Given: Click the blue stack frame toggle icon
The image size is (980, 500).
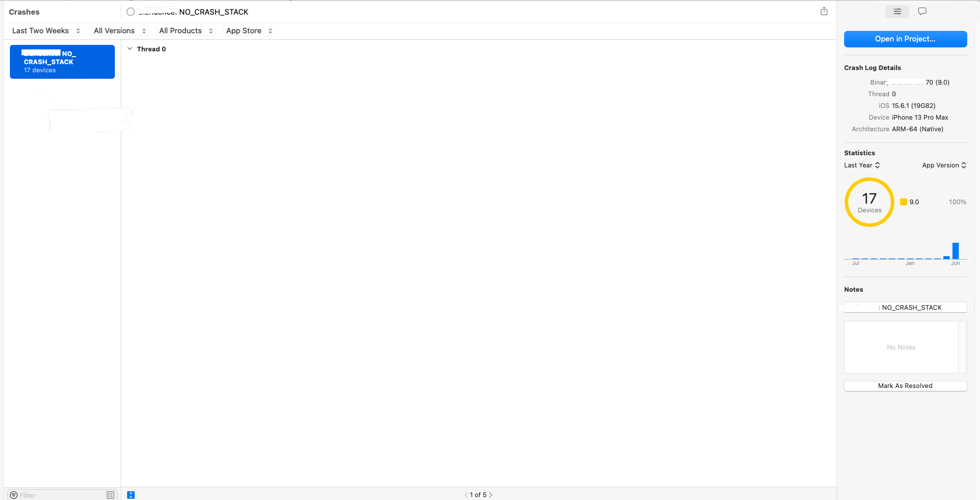Looking at the screenshot, I should click(131, 495).
